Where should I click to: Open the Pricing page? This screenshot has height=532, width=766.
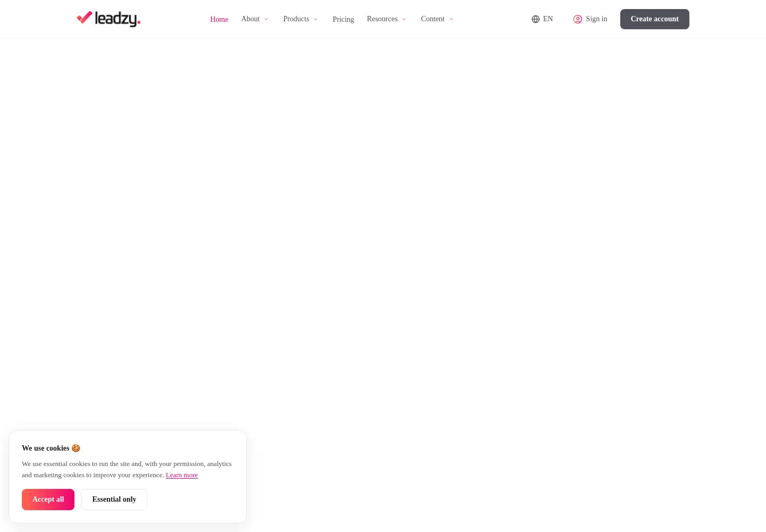[x=343, y=19]
